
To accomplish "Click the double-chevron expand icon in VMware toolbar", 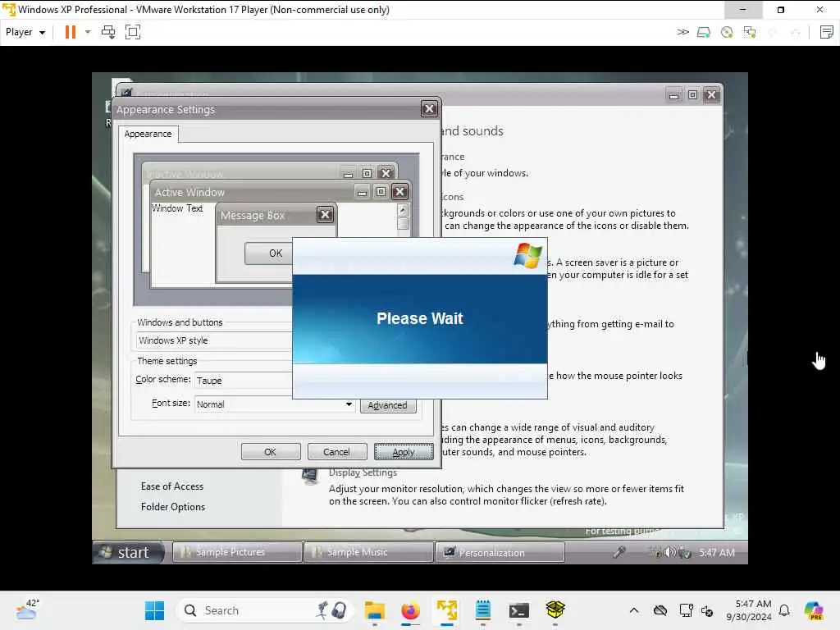I will (x=682, y=32).
